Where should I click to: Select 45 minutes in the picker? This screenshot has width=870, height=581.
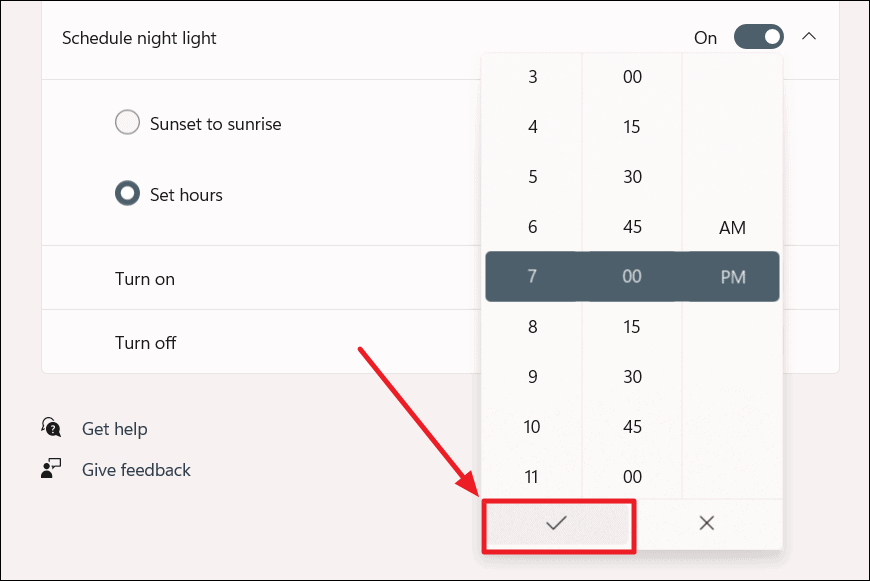[x=632, y=227]
